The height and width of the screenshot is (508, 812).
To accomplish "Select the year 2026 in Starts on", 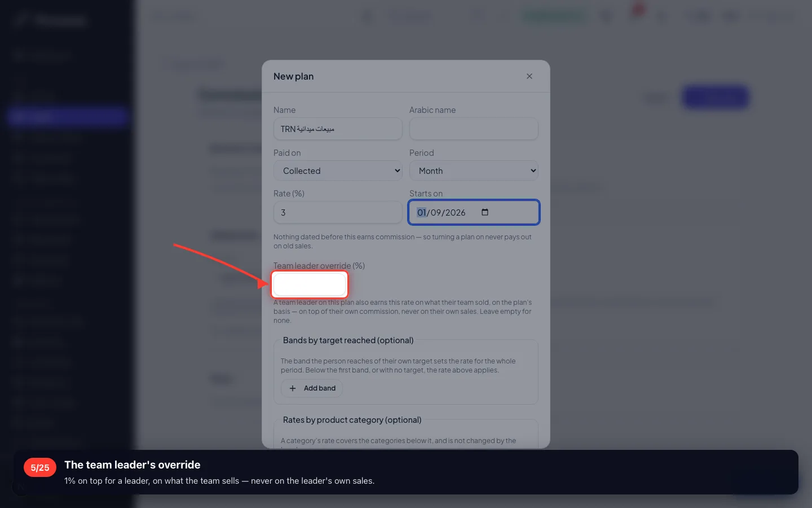I will pos(455,213).
